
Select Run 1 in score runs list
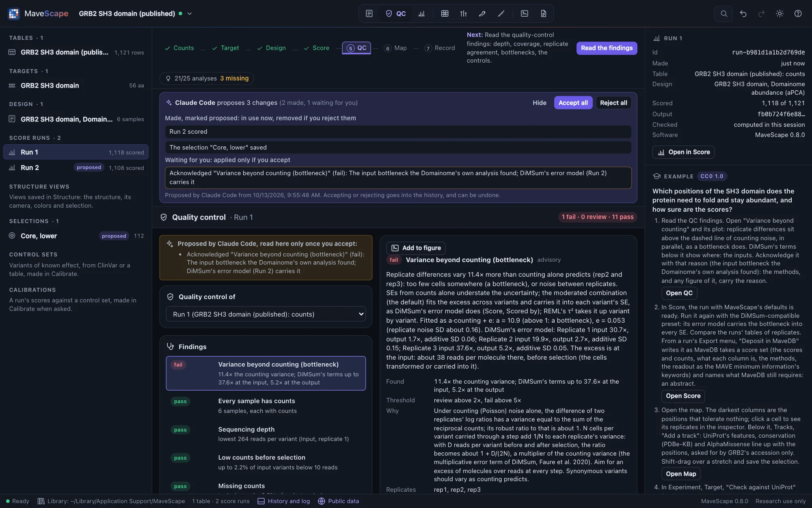point(76,152)
